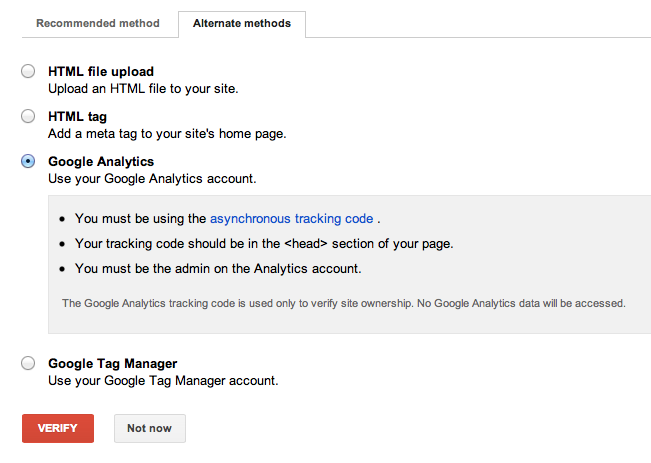Open the asynchronous tracking code link
The image size is (651, 463).
click(x=291, y=218)
